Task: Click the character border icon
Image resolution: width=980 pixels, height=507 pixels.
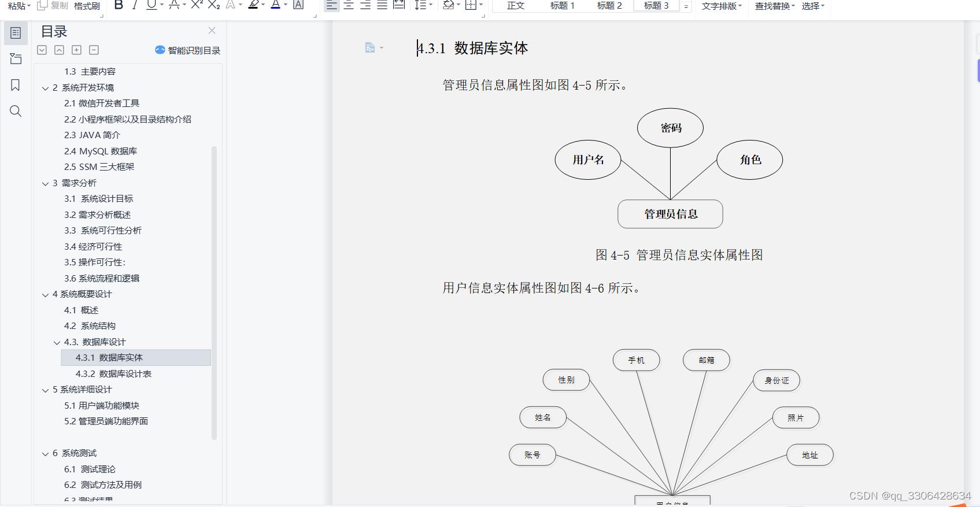Action: point(298,5)
